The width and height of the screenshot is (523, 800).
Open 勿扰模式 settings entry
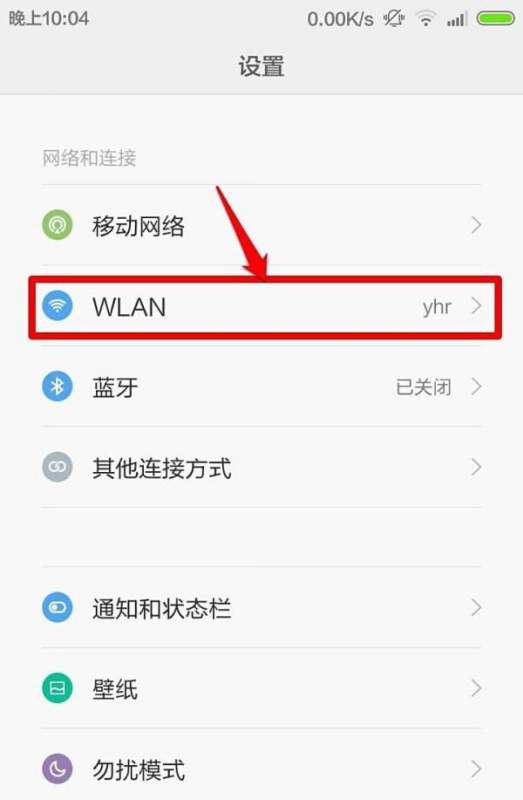(261, 769)
